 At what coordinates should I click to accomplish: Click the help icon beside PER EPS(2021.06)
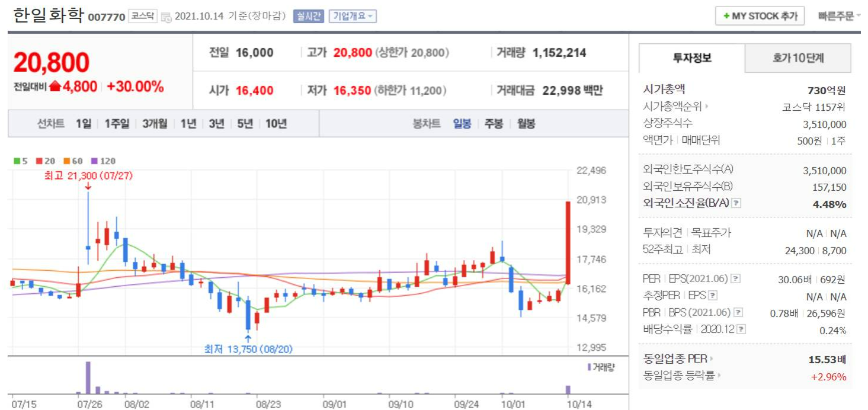point(735,278)
